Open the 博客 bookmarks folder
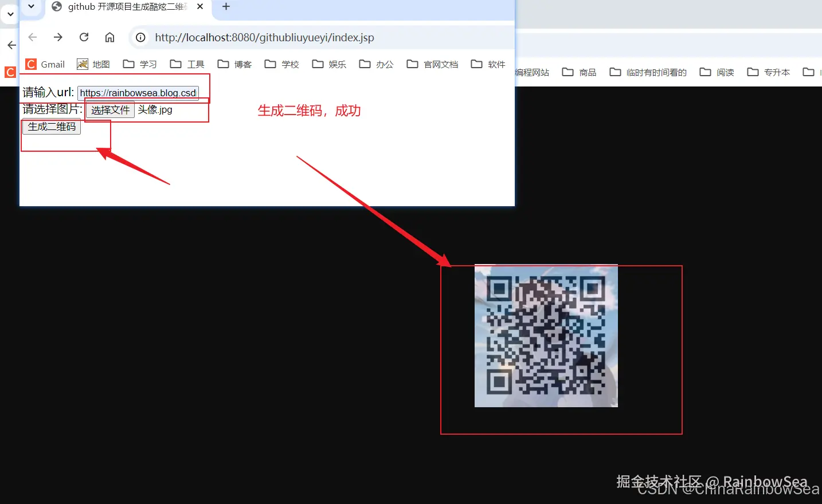 [x=234, y=64]
